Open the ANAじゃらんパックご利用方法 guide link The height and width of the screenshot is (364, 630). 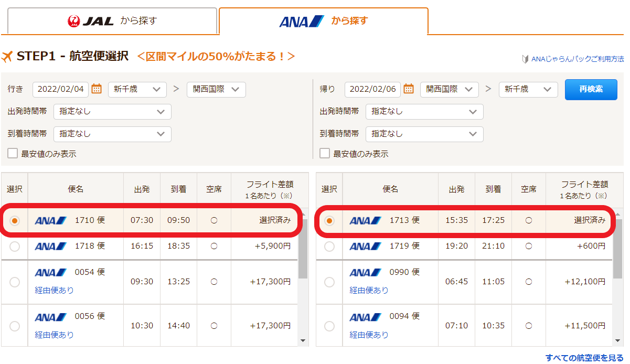pyautogui.click(x=578, y=59)
